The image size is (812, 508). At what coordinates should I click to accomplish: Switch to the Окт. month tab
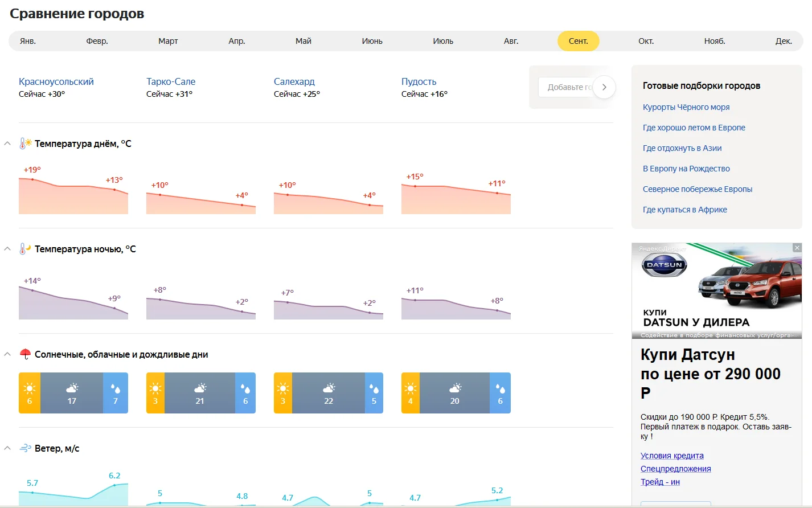click(x=646, y=41)
